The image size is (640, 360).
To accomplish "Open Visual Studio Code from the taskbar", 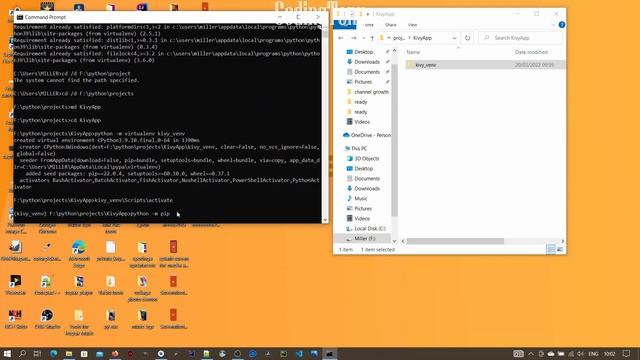I will (299, 354).
